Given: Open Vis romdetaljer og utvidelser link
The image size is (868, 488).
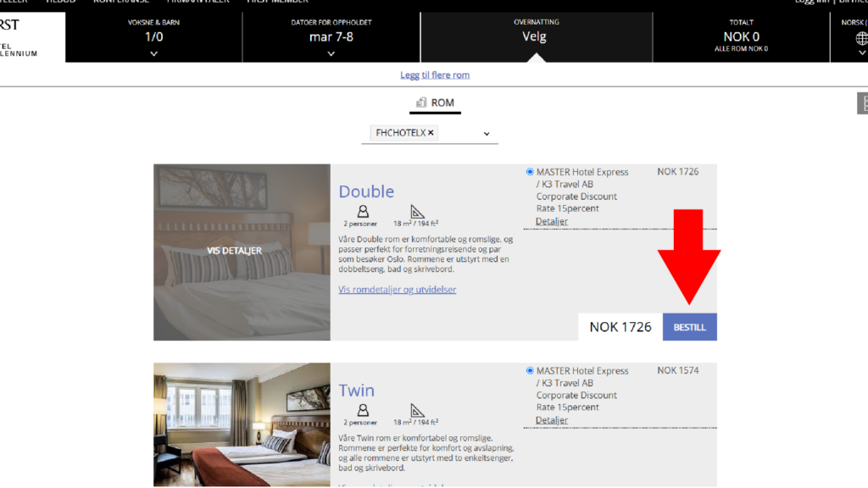Looking at the screenshot, I should (397, 290).
